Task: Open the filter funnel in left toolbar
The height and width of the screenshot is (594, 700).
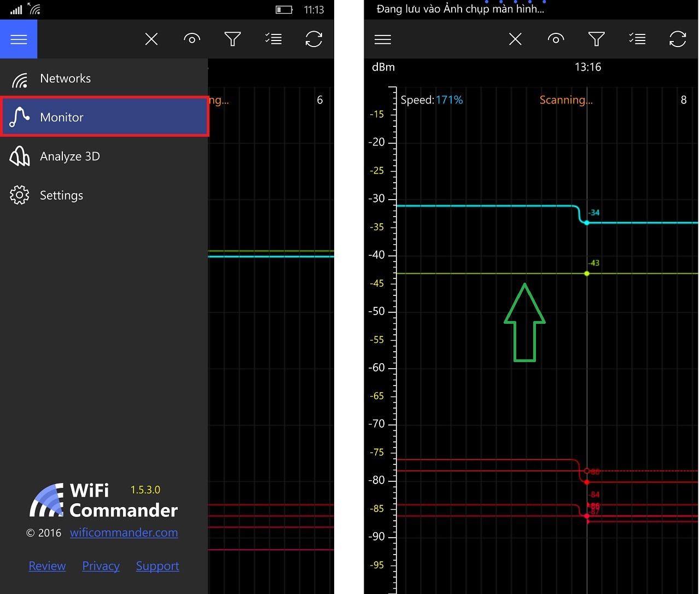Action: pos(232,39)
